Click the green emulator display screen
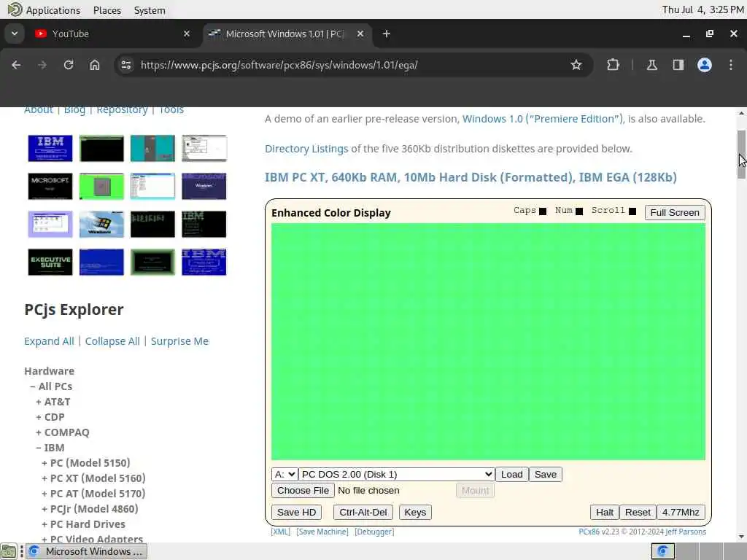 point(488,341)
